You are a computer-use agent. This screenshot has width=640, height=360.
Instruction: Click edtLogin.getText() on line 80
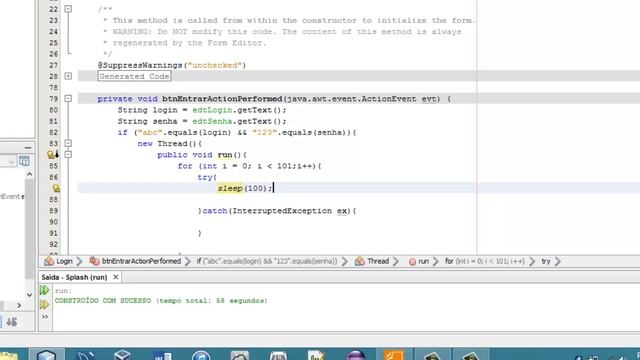[x=239, y=110]
